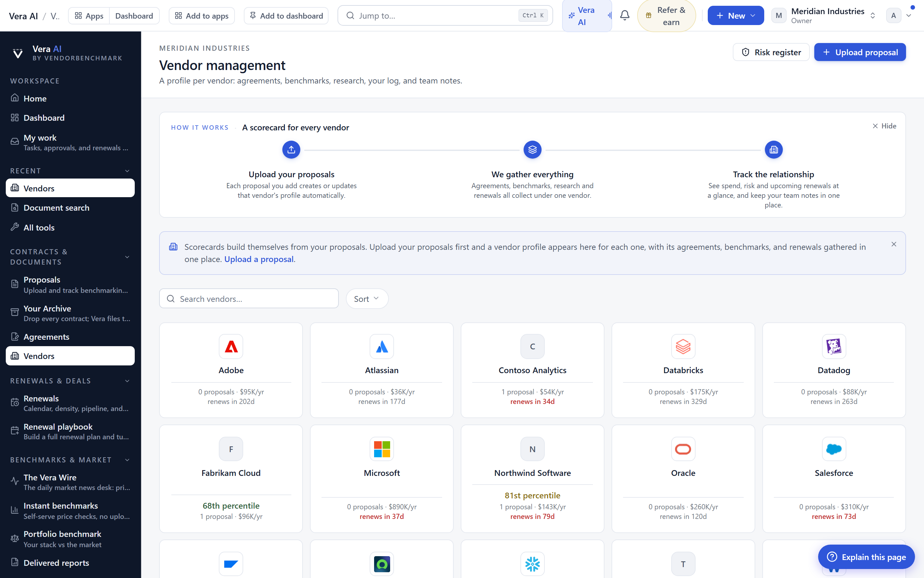
Task: Collapse the Benchmarks & Market section
Action: (127, 460)
